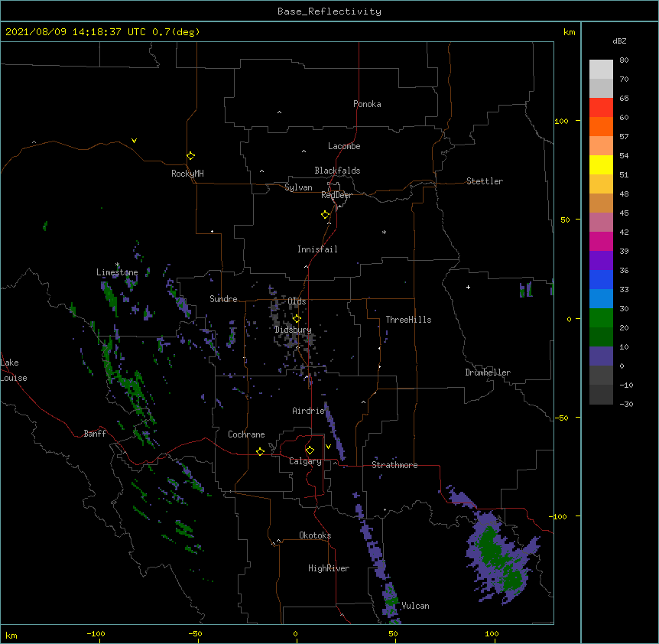The width and height of the screenshot is (659, 644).
Task: Select the slate blue 0-10 dBZ swatch
Action: (601, 356)
